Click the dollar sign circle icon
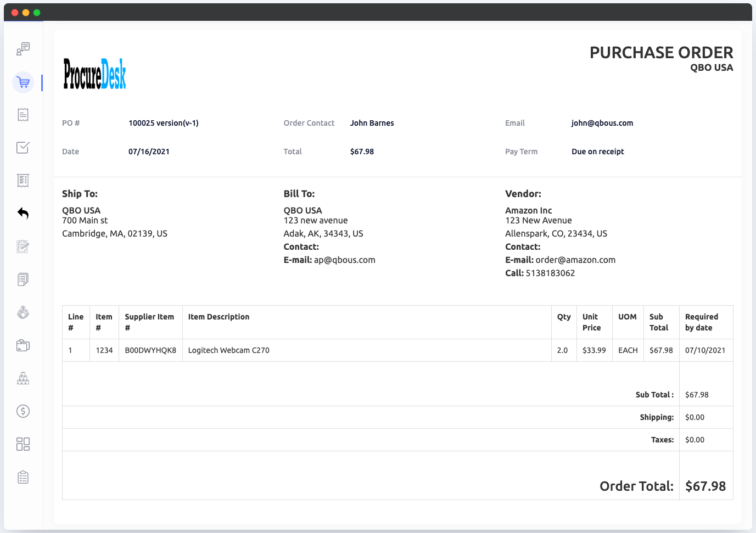 (x=23, y=411)
